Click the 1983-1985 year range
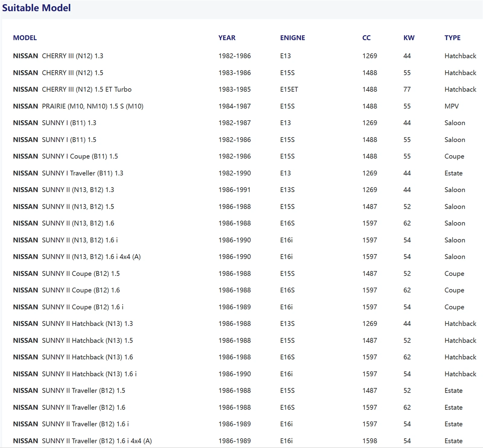 coord(235,89)
